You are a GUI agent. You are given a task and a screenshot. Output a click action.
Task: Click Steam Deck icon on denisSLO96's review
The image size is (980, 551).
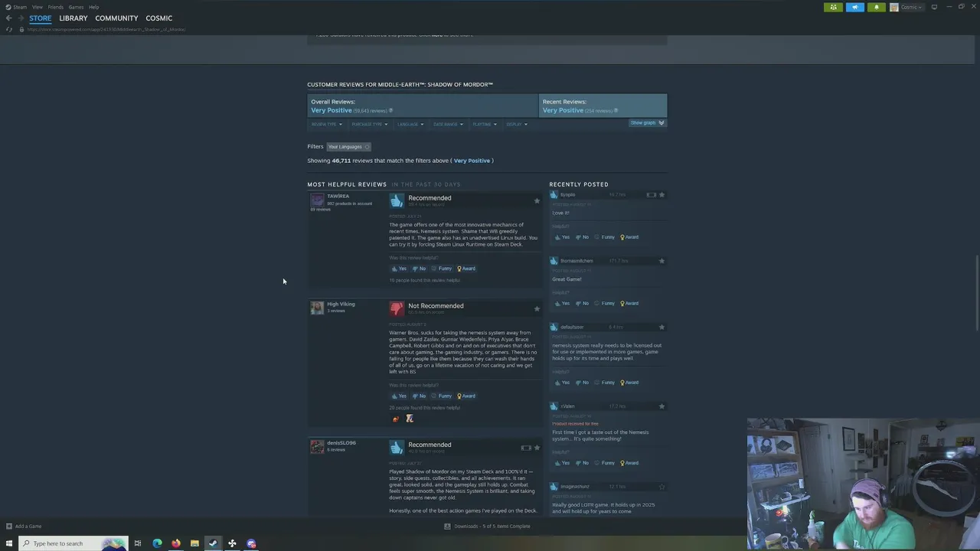(x=526, y=448)
